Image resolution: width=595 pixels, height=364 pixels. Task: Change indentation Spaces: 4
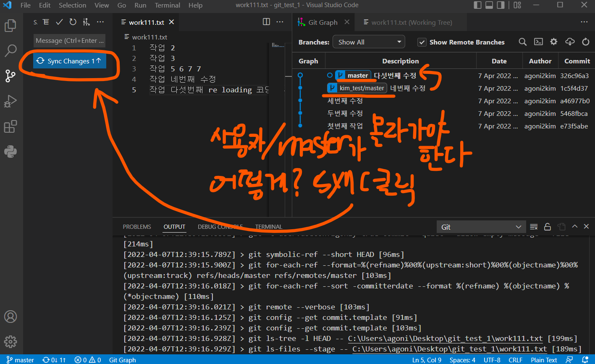click(462, 360)
